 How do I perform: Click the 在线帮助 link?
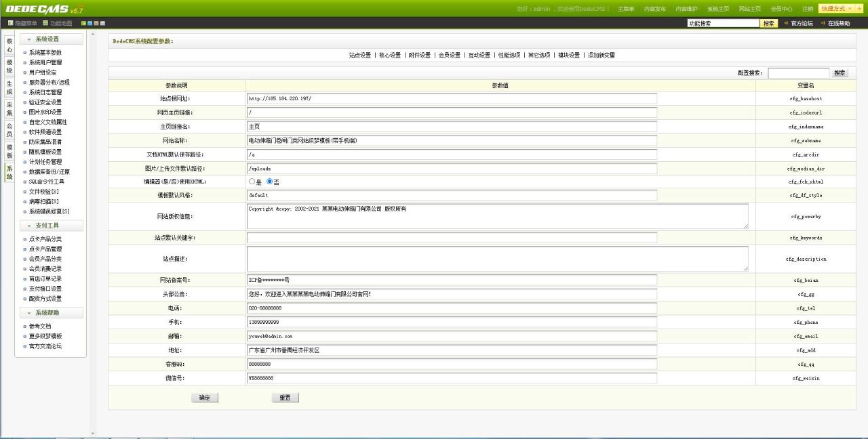(x=839, y=23)
